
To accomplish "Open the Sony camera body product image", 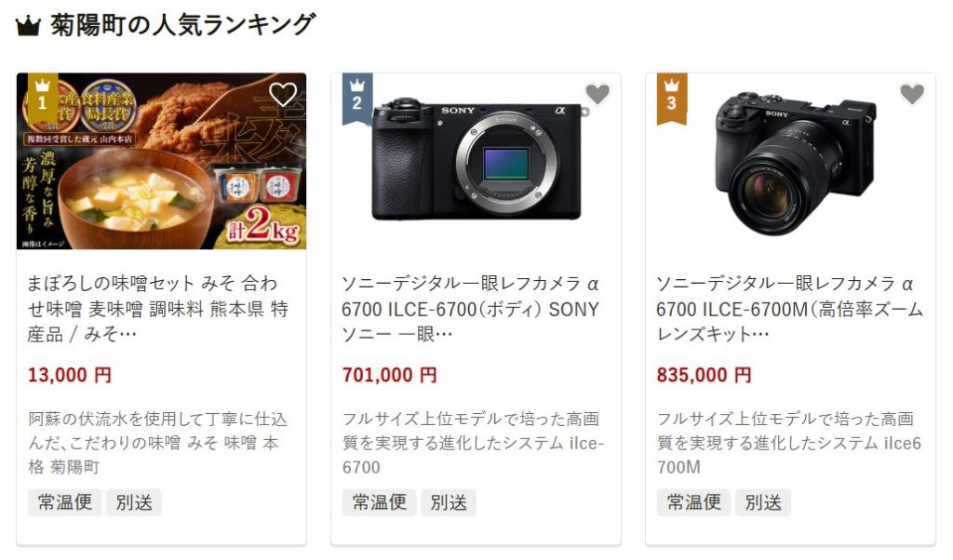I will point(476,161).
